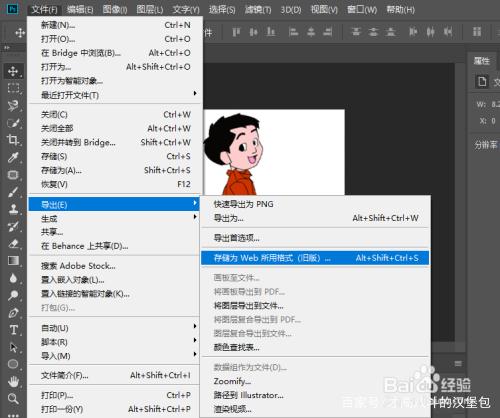Viewport: 500px width, 418px height.
Task: Click the Photoshop Ps logo icon
Action: [12, 9]
